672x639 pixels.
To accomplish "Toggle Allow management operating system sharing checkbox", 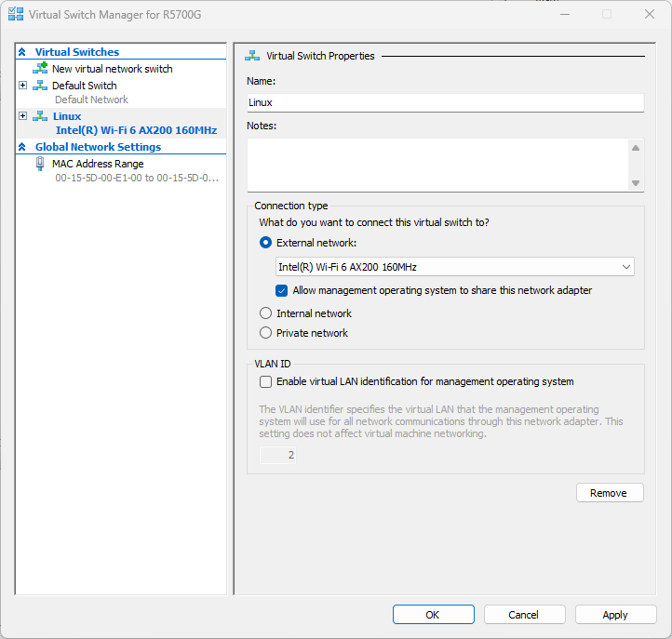I will pos(282,290).
